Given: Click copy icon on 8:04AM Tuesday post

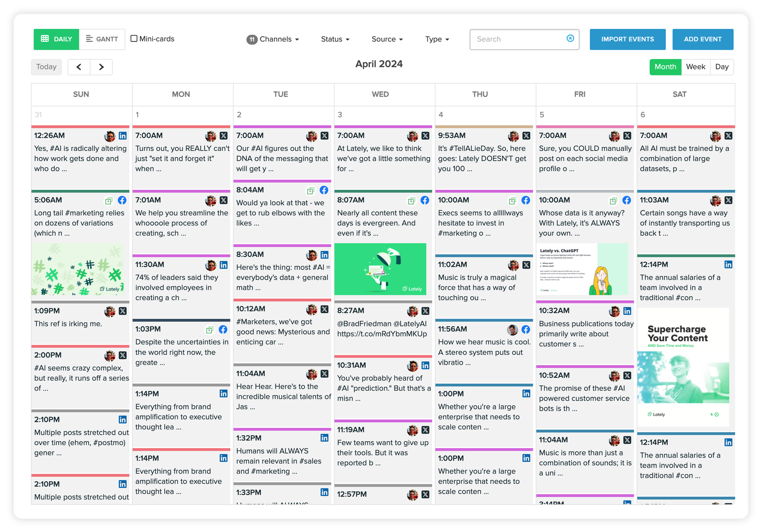Looking at the screenshot, I should pos(311,190).
